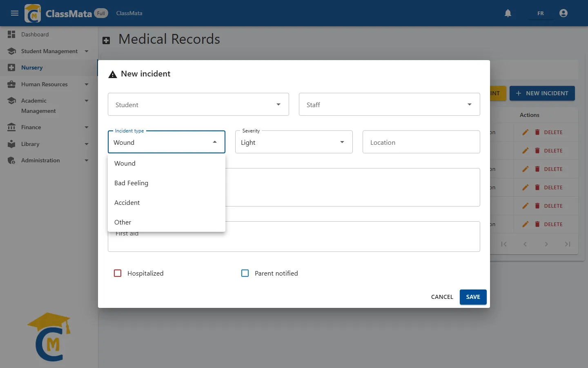The width and height of the screenshot is (588, 368).
Task: Open the user account avatar menu
Action: pos(563,13)
